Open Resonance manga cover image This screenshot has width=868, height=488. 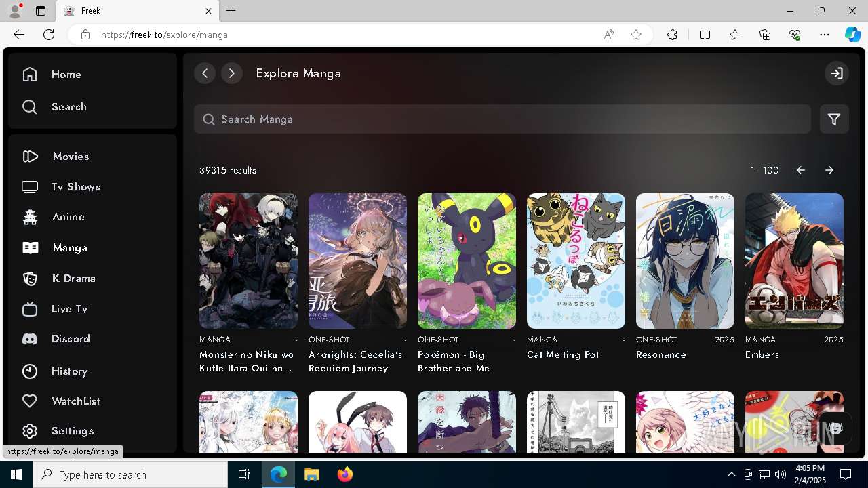[685, 261]
